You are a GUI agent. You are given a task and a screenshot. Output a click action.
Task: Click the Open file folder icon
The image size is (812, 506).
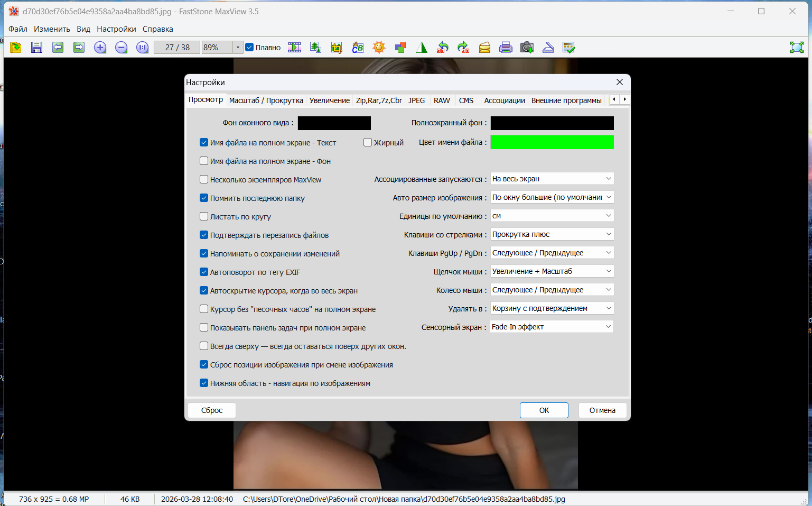16,48
